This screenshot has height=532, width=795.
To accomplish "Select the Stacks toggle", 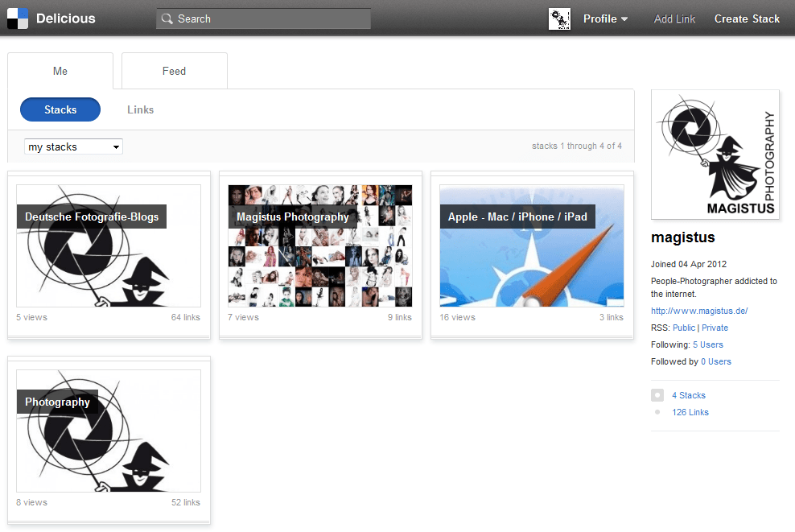I will [x=60, y=109].
